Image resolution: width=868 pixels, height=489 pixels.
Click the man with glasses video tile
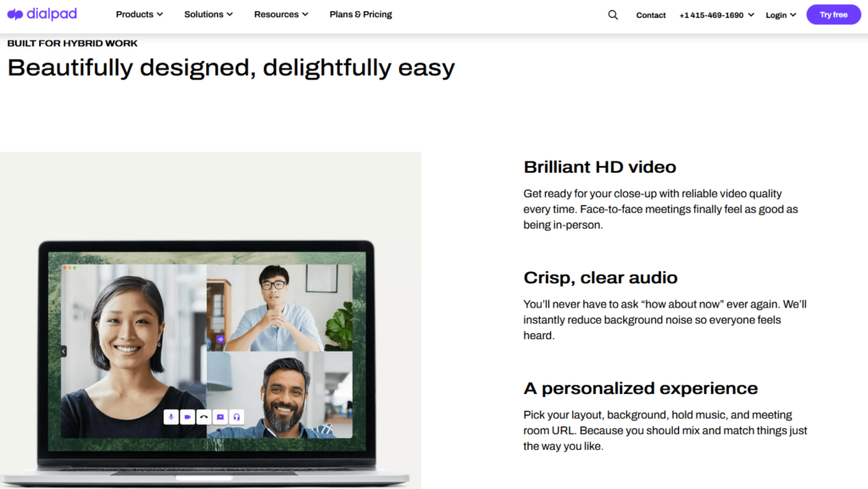pyautogui.click(x=280, y=308)
